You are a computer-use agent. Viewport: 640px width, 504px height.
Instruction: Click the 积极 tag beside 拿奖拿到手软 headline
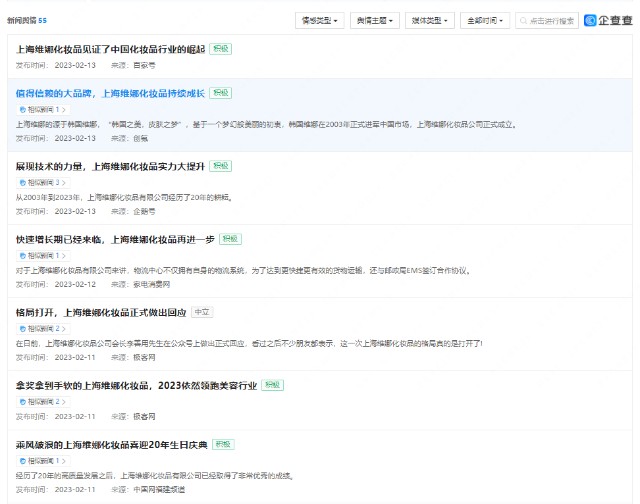[272, 384]
